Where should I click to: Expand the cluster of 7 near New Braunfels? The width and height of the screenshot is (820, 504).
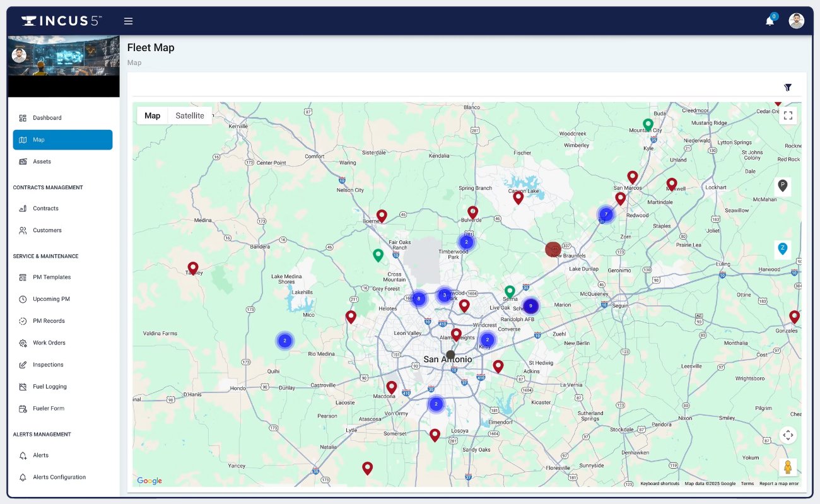pyautogui.click(x=606, y=214)
